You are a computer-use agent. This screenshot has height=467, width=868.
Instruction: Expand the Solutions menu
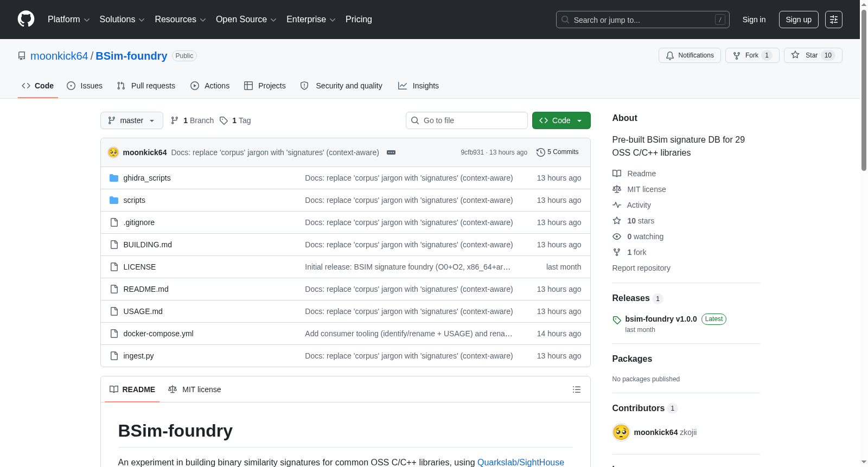[122, 20]
